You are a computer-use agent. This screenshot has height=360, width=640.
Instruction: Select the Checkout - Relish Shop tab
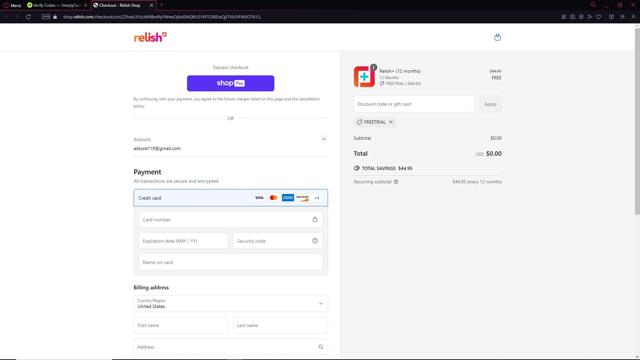120,5
